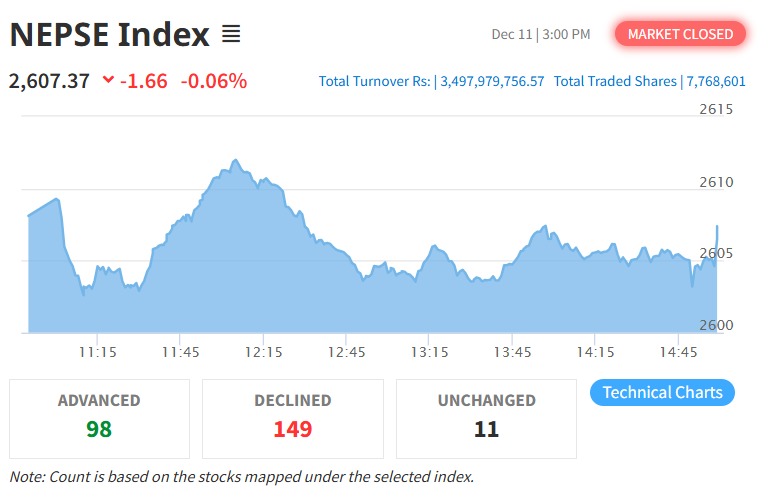Click the Market Closed status badge
The height and width of the screenshot is (500, 757).
(681, 34)
